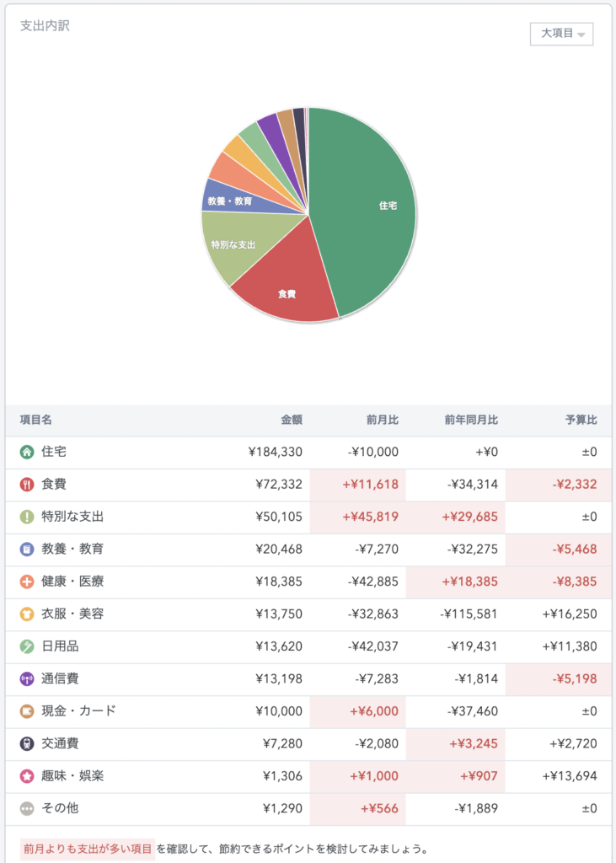Image resolution: width=616 pixels, height=863 pixels.
Task: Open the 大項目 dropdown
Action: tap(561, 34)
